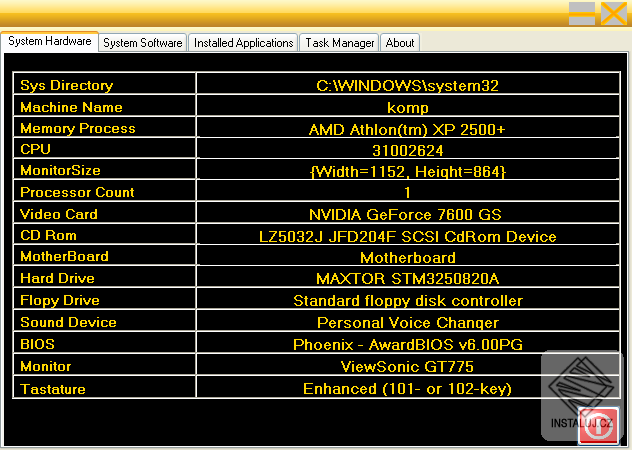The width and height of the screenshot is (632, 450).
Task: Click the NVIDIA GeForce 7600 GS value
Action: coord(405,215)
